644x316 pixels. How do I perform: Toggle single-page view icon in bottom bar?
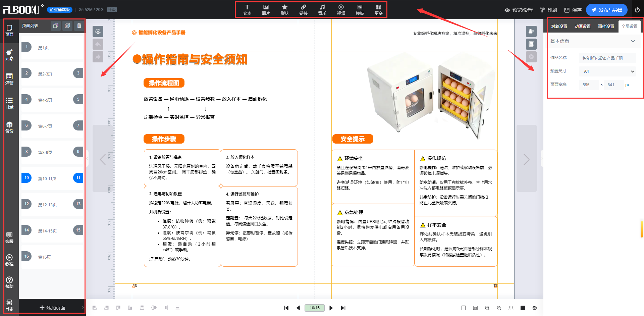pyautogui.click(x=464, y=308)
